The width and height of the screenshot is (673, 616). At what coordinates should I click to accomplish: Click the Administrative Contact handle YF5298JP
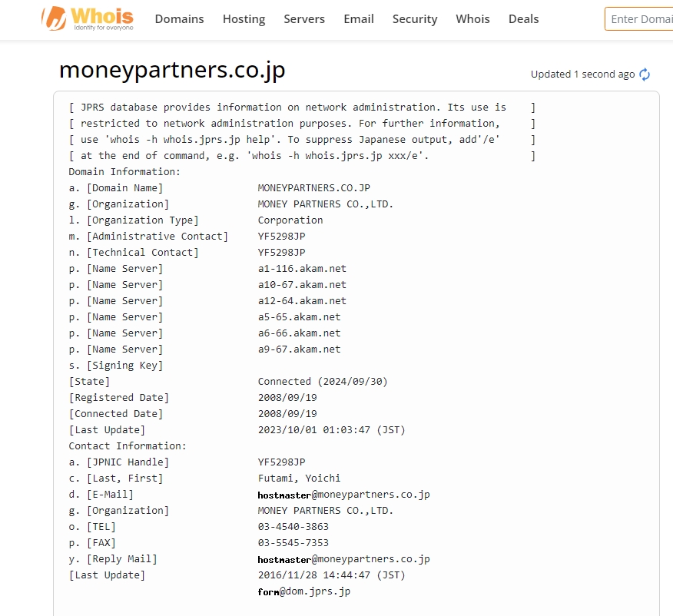tap(281, 237)
